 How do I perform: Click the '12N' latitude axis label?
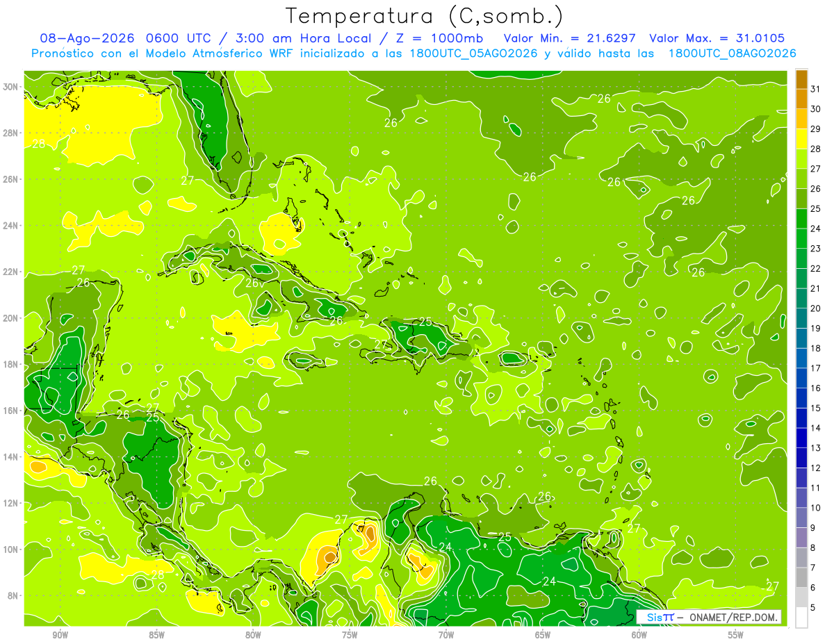(11, 503)
